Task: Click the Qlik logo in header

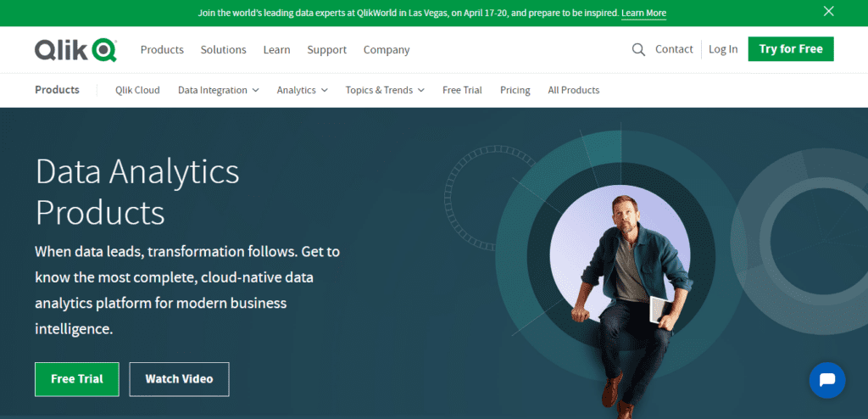Action: [x=75, y=50]
